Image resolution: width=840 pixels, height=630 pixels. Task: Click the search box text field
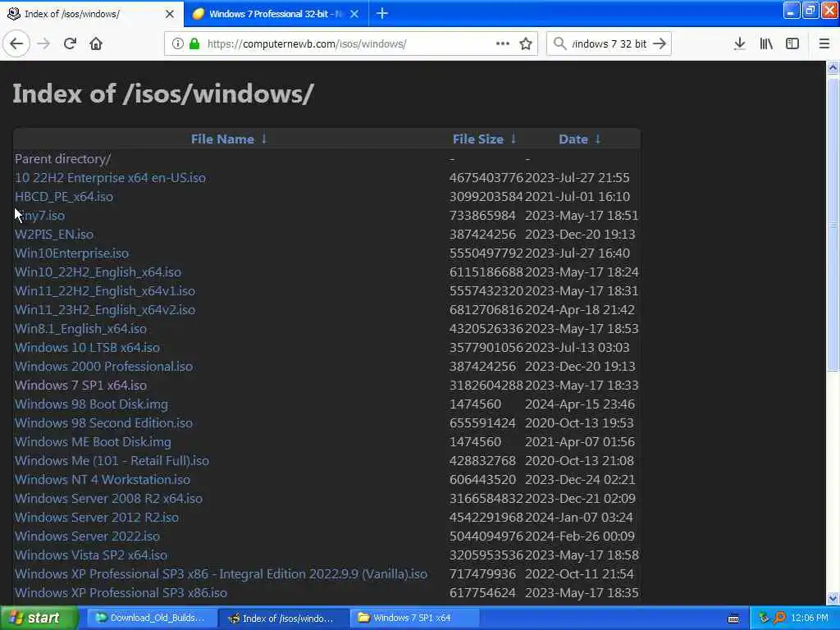(609, 43)
